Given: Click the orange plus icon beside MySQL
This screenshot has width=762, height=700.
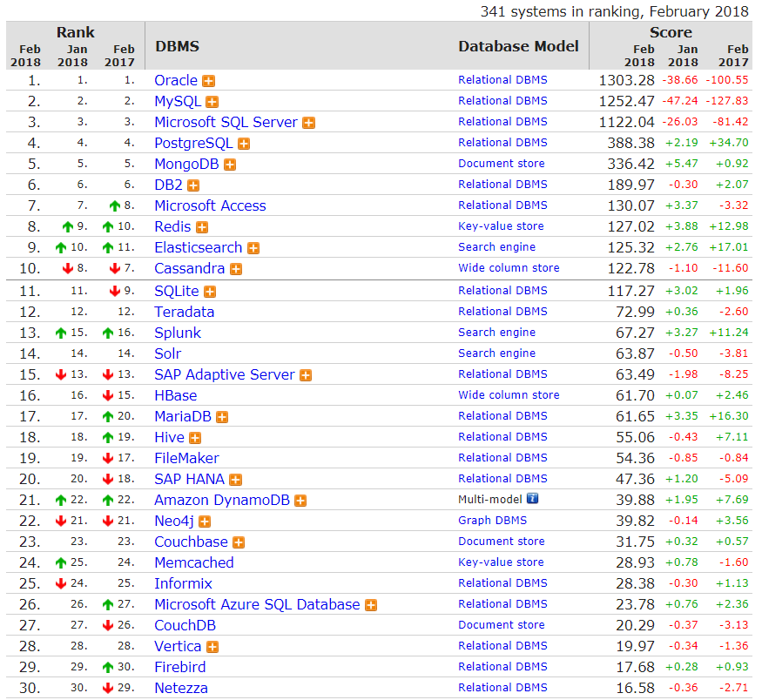Looking at the screenshot, I should [x=212, y=102].
